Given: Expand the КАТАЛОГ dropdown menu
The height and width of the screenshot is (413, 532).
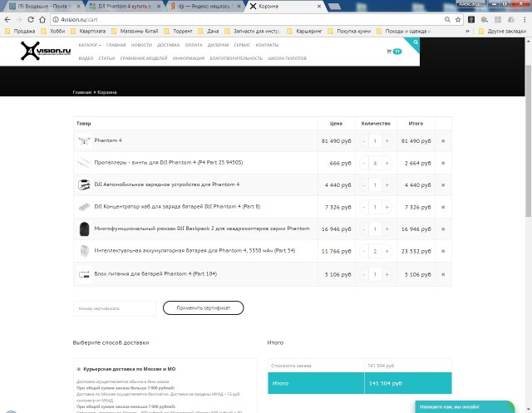Looking at the screenshot, I should pyautogui.click(x=89, y=44).
